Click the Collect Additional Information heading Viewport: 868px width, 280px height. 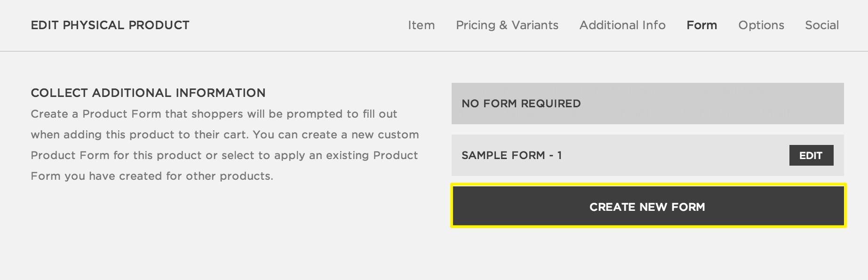[148, 93]
